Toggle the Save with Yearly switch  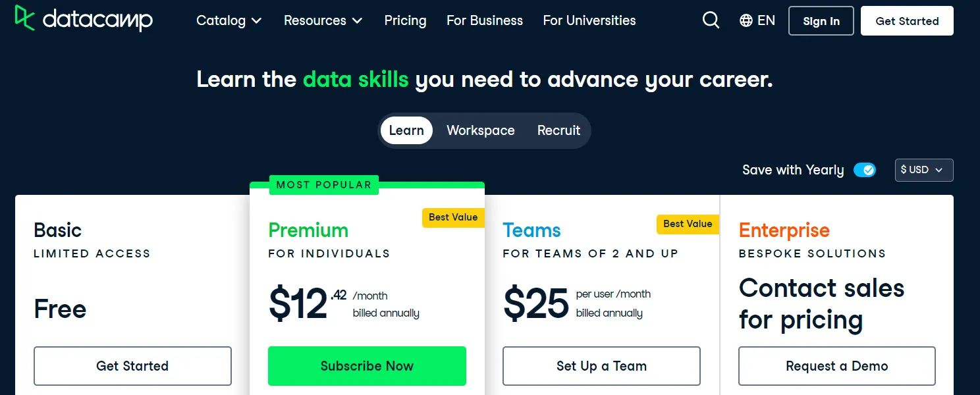tap(865, 170)
